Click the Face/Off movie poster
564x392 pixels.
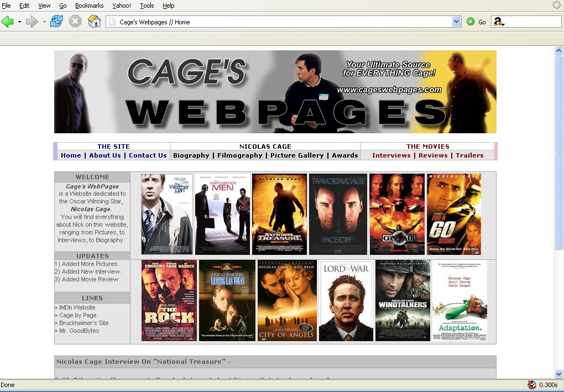click(x=338, y=215)
